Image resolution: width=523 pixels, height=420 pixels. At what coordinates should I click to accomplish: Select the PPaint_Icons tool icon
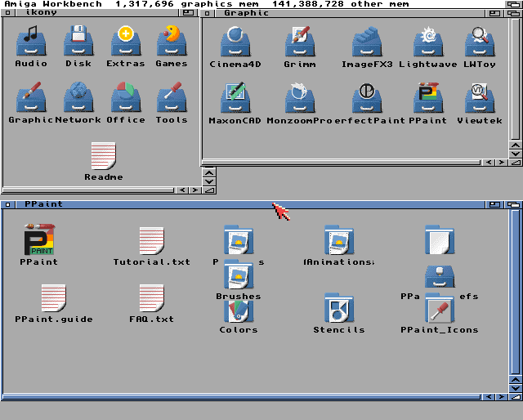(439, 311)
